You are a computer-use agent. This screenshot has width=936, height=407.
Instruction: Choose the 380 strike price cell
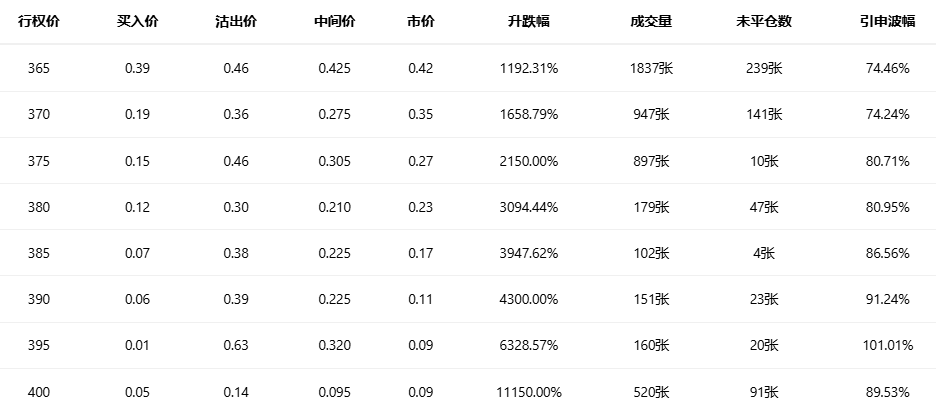pos(39,207)
